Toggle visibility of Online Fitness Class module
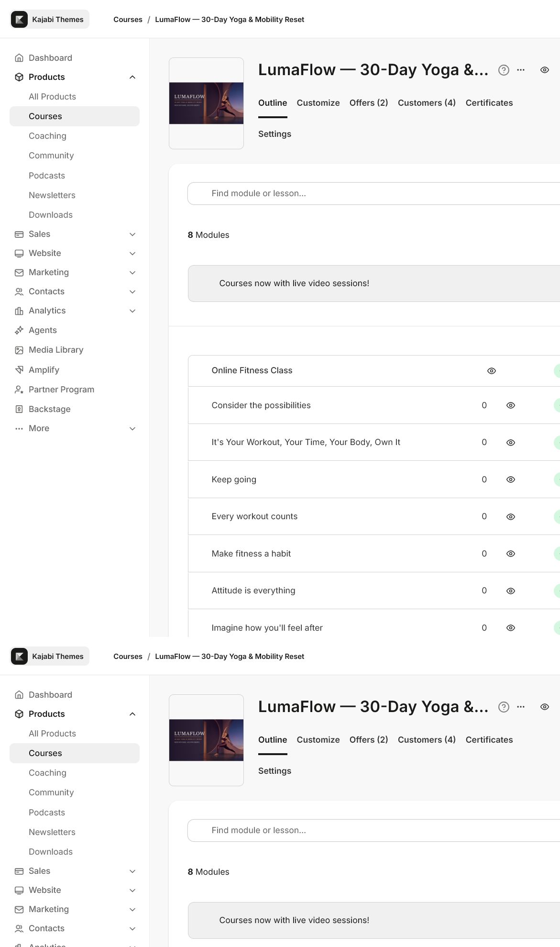The image size is (560, 947). click(x=491, y=371)
